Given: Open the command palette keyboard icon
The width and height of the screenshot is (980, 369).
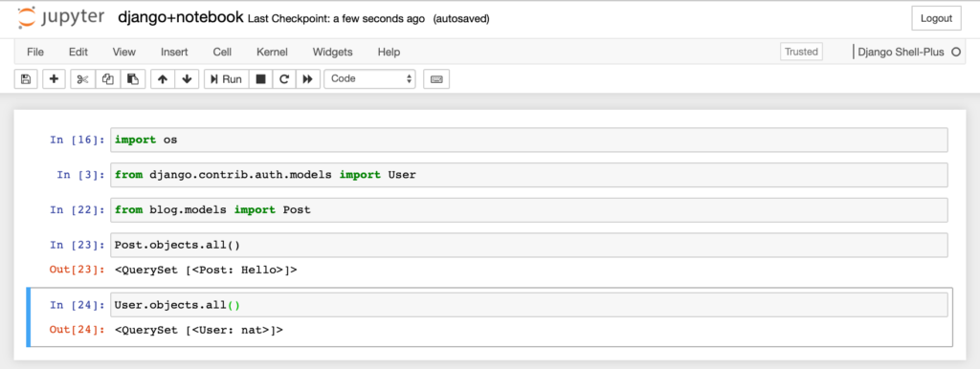Looking at the screenshot, I should [436, 79].
